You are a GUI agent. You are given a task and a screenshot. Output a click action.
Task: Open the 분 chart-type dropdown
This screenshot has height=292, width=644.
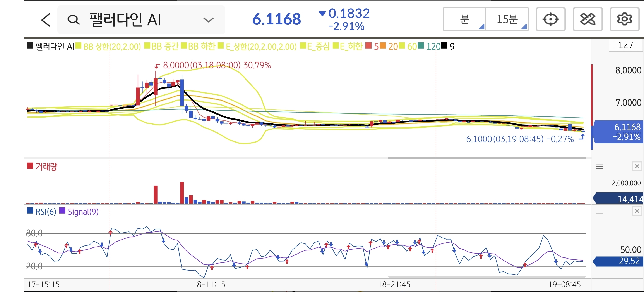[464, 19]
